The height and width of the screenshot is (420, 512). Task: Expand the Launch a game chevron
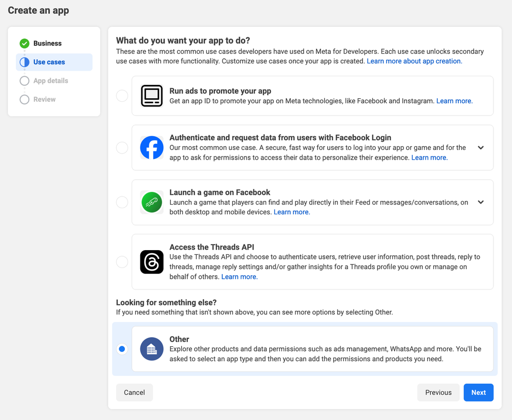[x=481, y=202]
